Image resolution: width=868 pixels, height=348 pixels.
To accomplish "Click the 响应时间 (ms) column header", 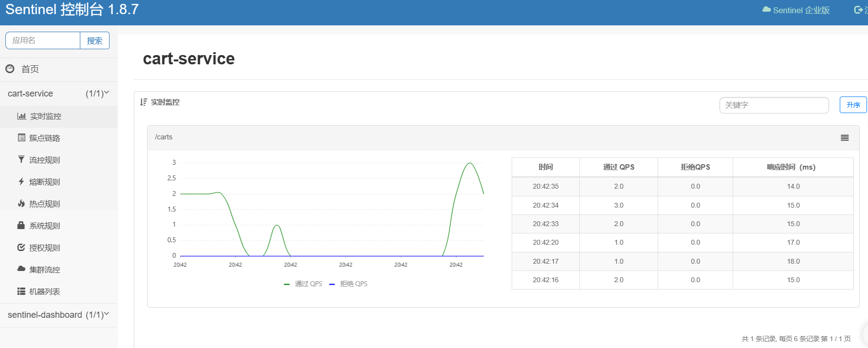I will pos(793,167).
